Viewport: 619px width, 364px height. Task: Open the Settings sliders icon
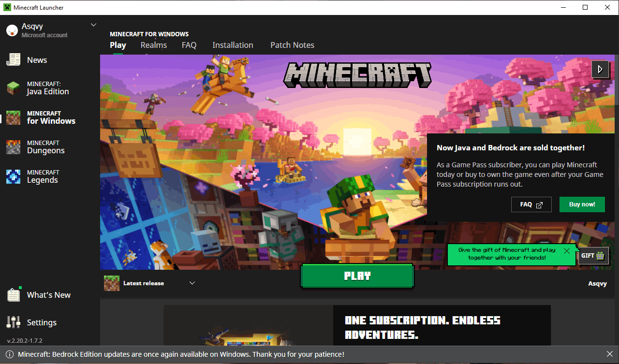click(13, 322)
